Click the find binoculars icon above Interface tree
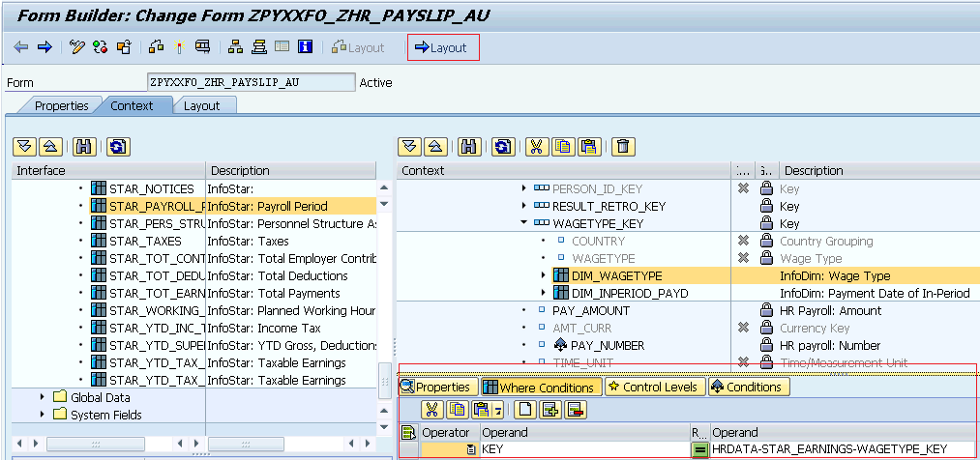980x460 pixels. pos(83,147)
